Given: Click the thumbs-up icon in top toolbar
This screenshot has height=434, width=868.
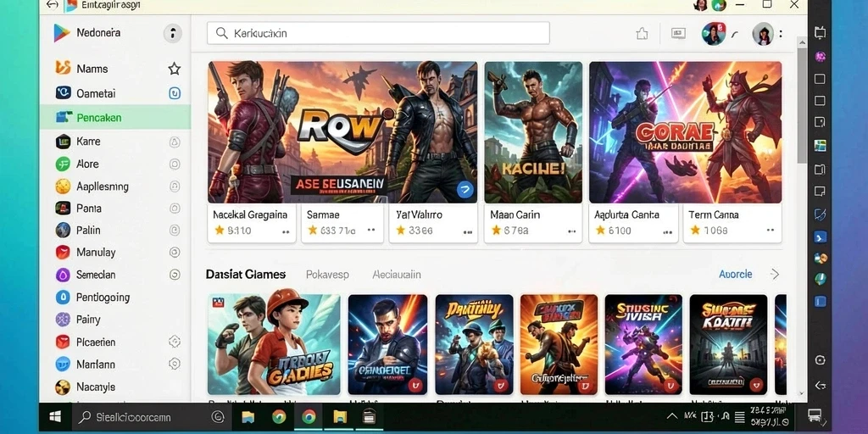Looking at the screenshot, I should pos(643,34).
